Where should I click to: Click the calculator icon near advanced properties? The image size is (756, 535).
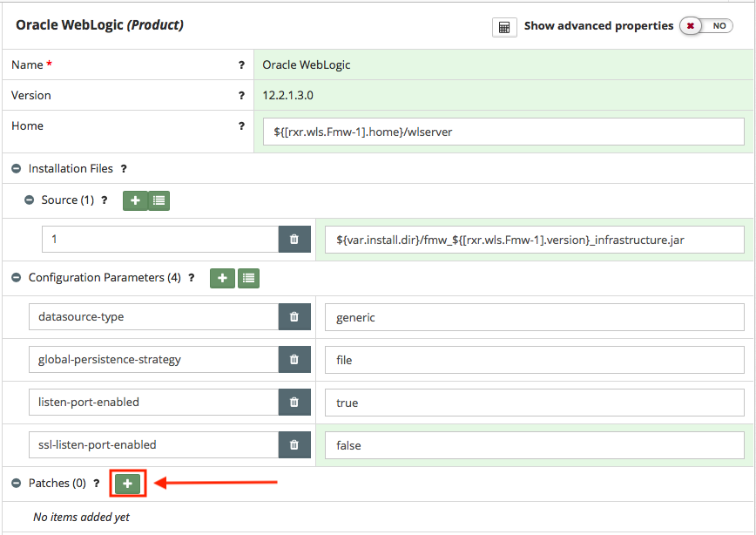pos(504,27)
